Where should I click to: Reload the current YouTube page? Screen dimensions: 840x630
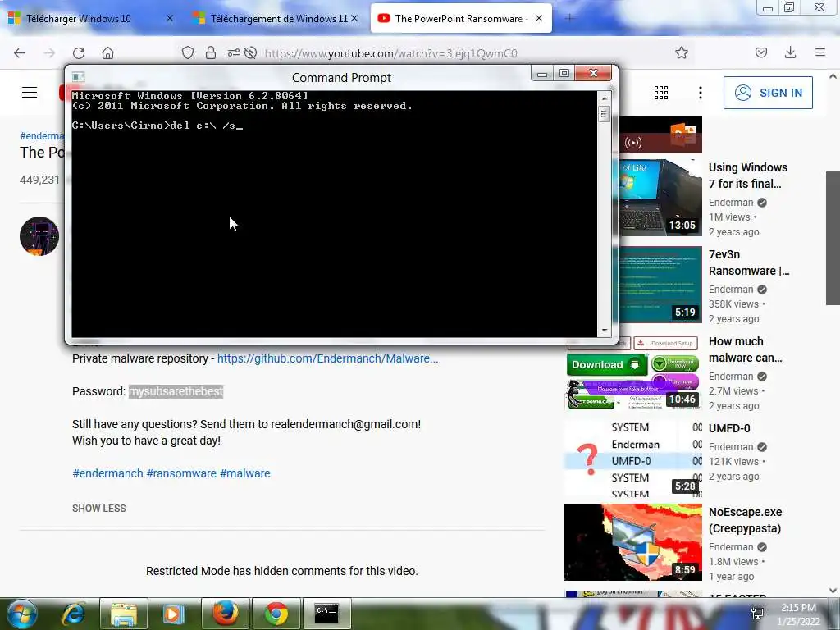coord(79,52)
